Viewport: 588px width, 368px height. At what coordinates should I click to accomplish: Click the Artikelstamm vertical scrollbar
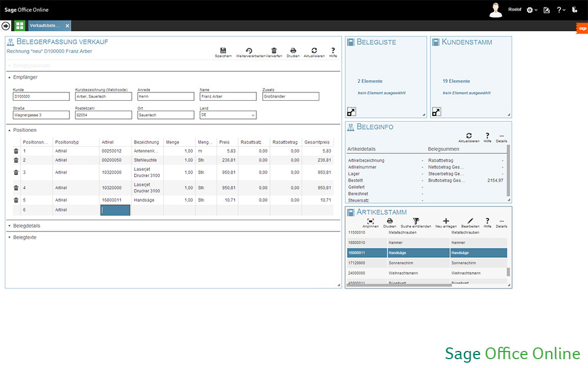(509, 259)
